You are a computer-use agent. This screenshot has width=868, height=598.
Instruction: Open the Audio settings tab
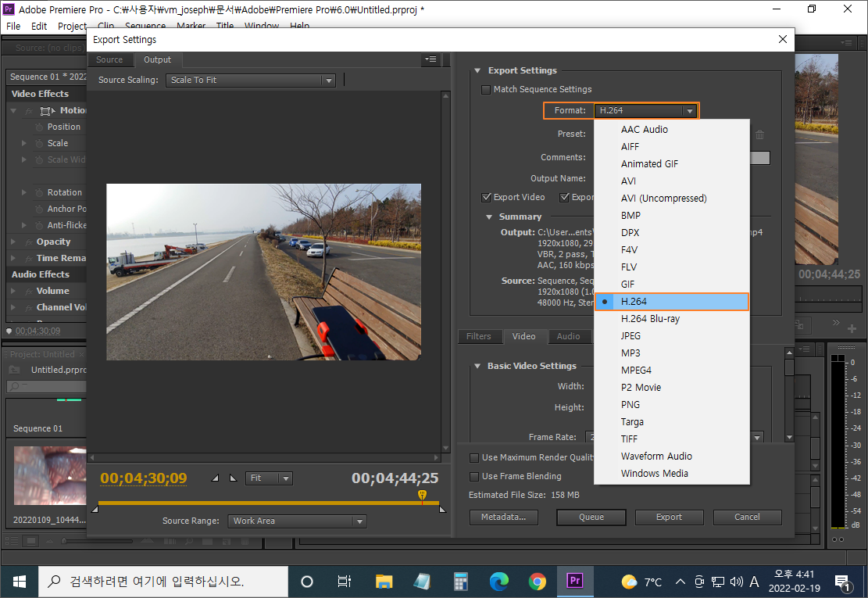pyautogui.click(x=569, y=336)
